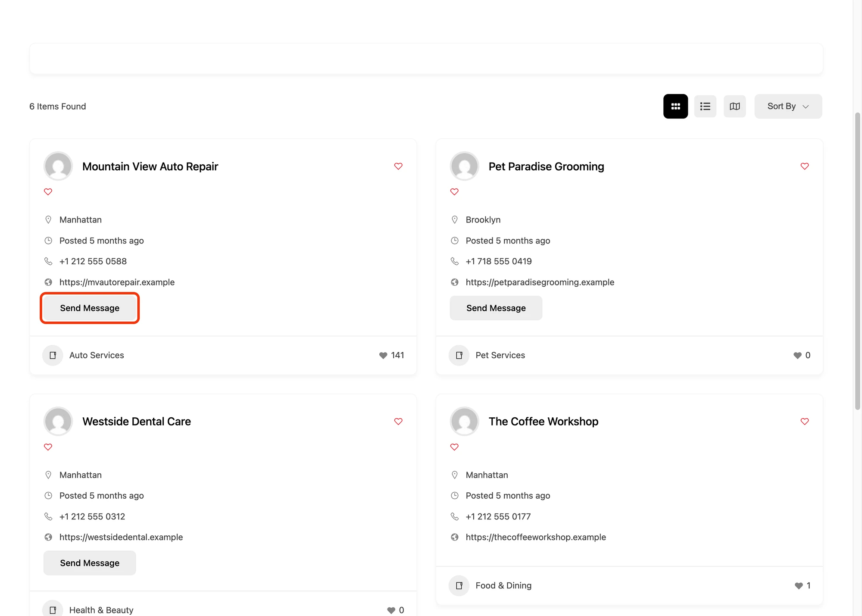This screenshot has height=616, width=862.
Task: Send Message to Pet Paradise Grooming
Action: [x=496, y=308]
